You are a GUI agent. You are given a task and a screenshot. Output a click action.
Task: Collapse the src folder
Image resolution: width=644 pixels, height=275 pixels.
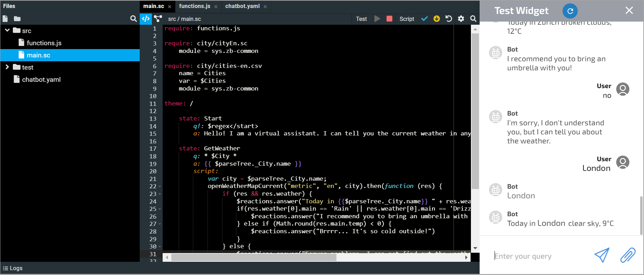point(7,31)
